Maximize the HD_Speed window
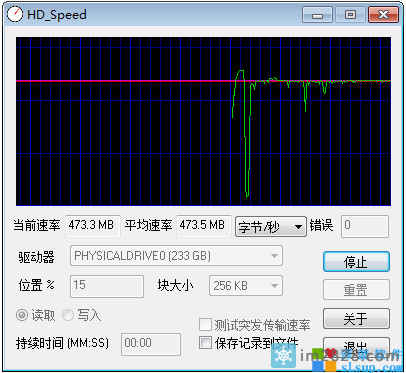 [350, 15]
